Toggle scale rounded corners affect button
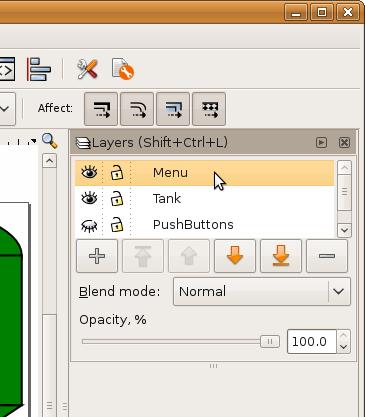This screenshot has height=417, width=365. tap(137, 109)
